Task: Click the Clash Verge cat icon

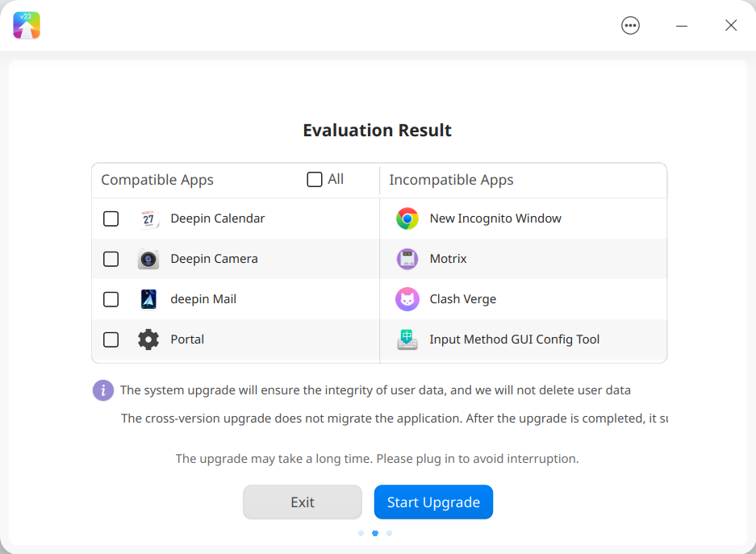Action: point(407,299)
